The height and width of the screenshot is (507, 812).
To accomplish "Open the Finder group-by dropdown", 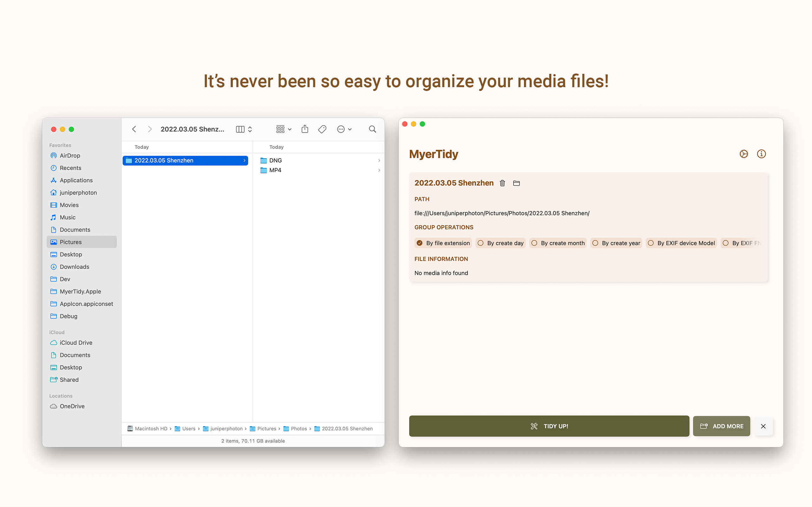I will pos(284,129).
